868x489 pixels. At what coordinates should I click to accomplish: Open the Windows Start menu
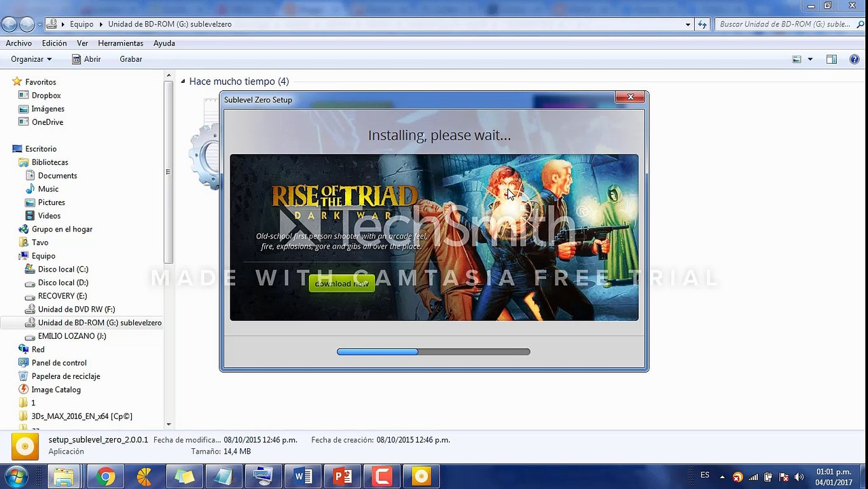15,476
